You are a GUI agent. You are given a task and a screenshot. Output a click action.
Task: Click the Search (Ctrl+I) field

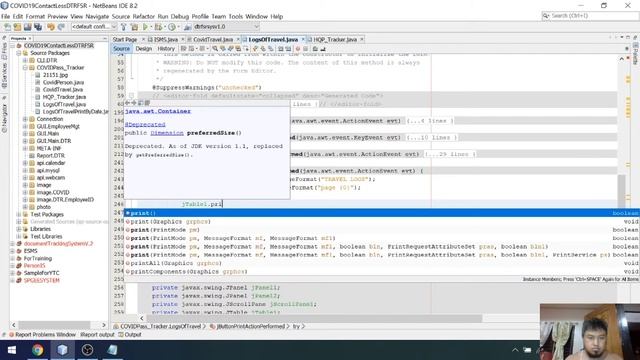point(590,16)
